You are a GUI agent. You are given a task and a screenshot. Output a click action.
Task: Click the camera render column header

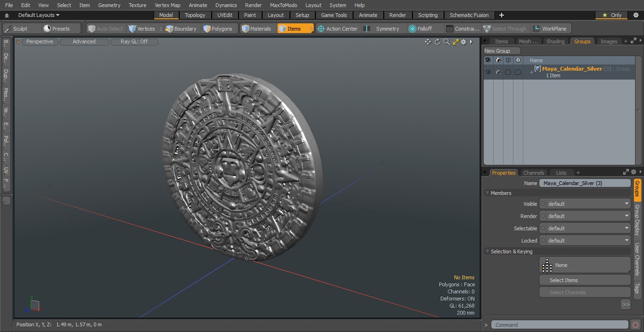(498, 60)
